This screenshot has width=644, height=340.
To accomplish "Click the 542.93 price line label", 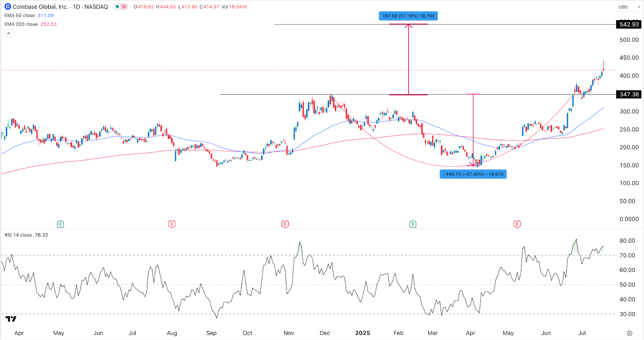I will tap(629, 25).
